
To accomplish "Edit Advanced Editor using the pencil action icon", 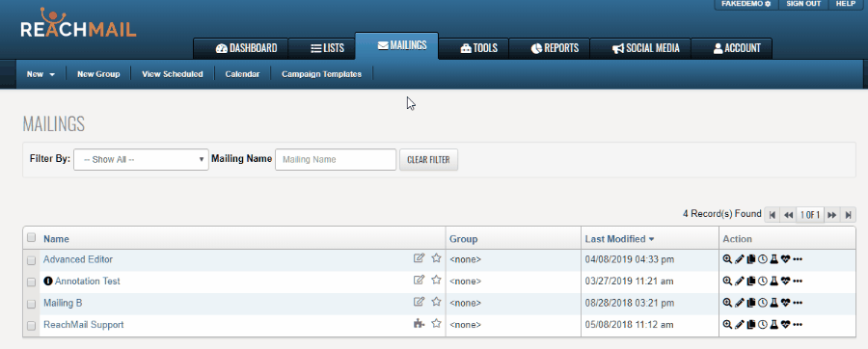I will (x=739, y=258).
